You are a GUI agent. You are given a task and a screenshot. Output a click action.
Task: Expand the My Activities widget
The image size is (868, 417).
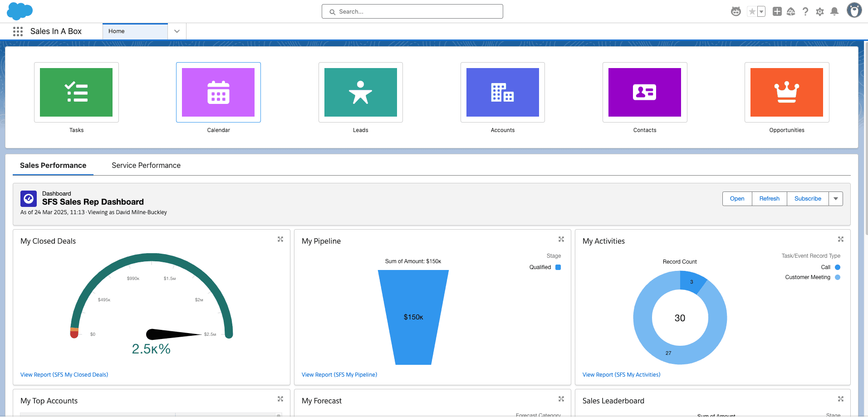pyautogui.click(x=841, y=239)
